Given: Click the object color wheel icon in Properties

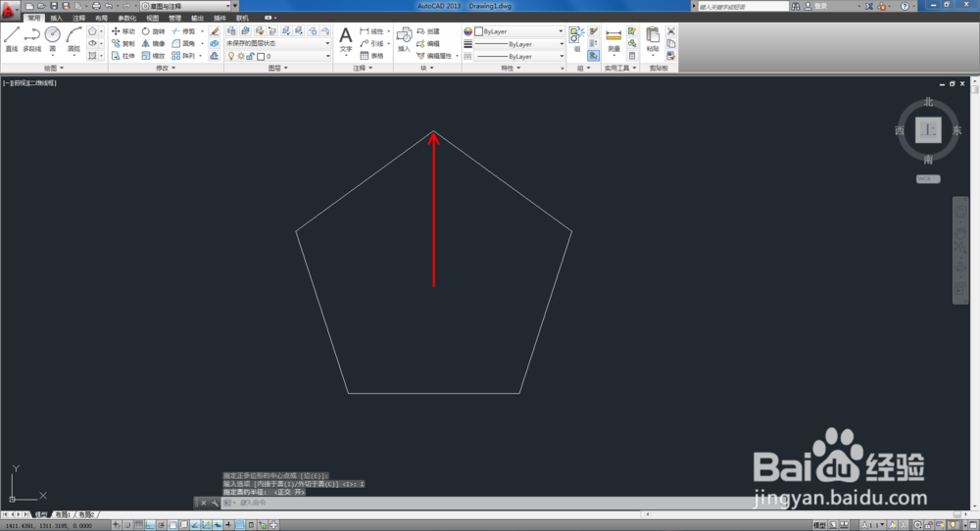Looking at the screenshot, I should [x=467, y=31].
